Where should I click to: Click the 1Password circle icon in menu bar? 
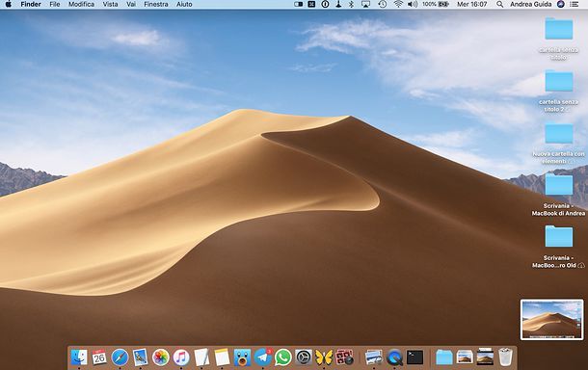pyautogui.click(x=325, y=4)
